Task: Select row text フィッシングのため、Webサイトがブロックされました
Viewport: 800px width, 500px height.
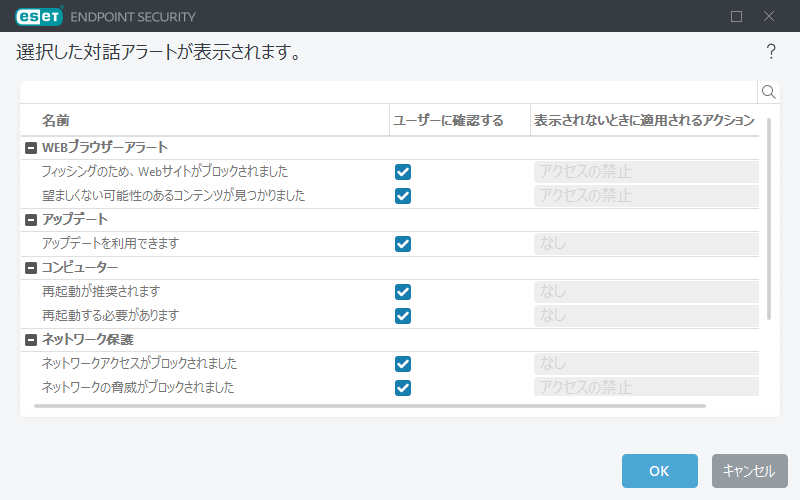Action: click(165, 171)
